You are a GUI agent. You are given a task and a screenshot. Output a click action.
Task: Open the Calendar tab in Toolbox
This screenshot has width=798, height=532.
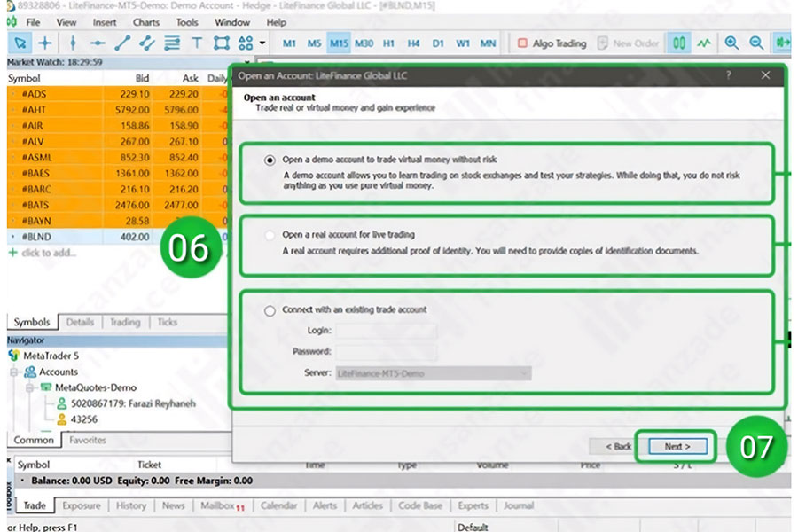point(278,505)
